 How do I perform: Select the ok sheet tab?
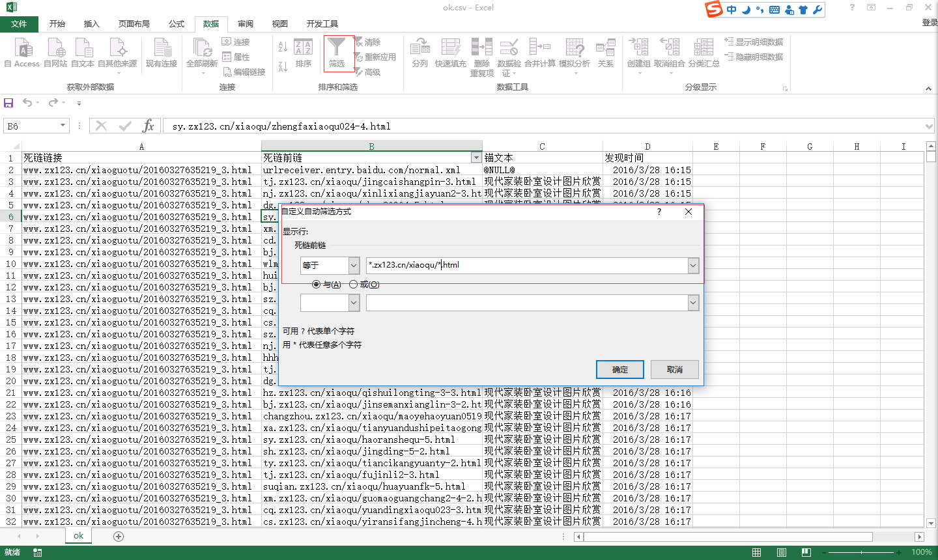[x=78, y=536]
